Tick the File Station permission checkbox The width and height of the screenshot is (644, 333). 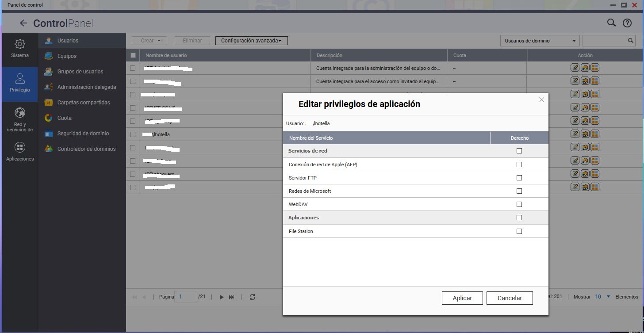519,231
